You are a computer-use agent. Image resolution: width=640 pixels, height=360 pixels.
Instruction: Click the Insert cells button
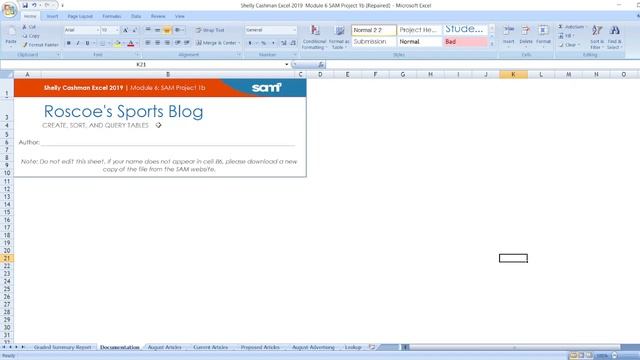(509, 36)
